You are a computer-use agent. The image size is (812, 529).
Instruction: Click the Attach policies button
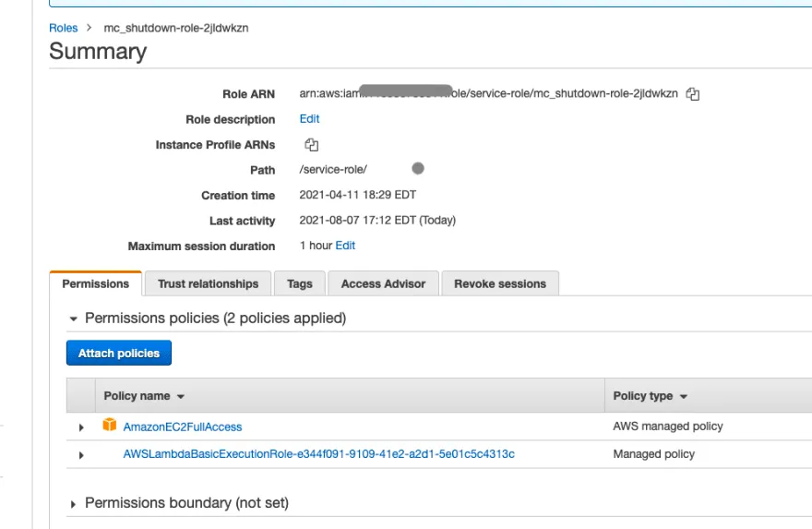tap(119, 353)
